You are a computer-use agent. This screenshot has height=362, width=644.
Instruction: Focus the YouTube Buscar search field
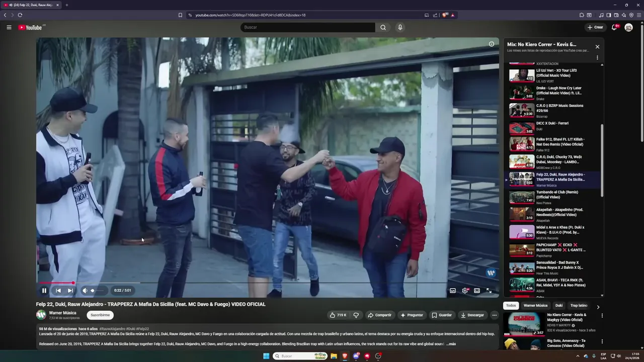[x=307, y=27]
